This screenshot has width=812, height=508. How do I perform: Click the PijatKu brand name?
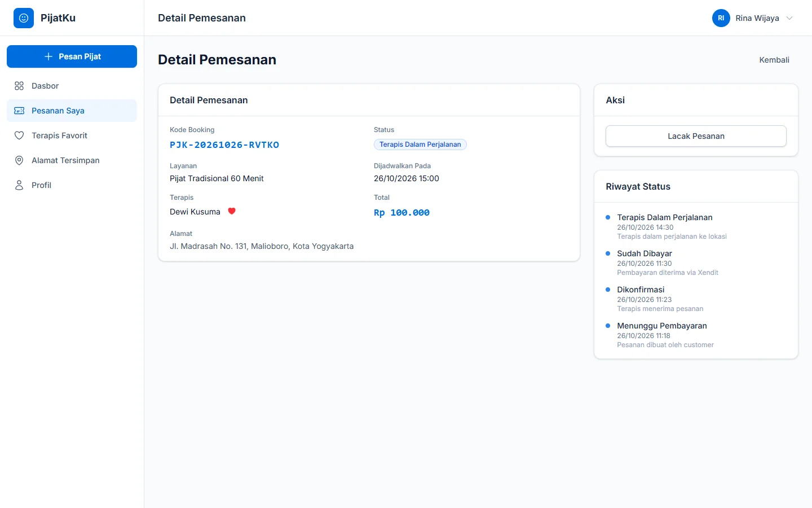tap(58, 18)
